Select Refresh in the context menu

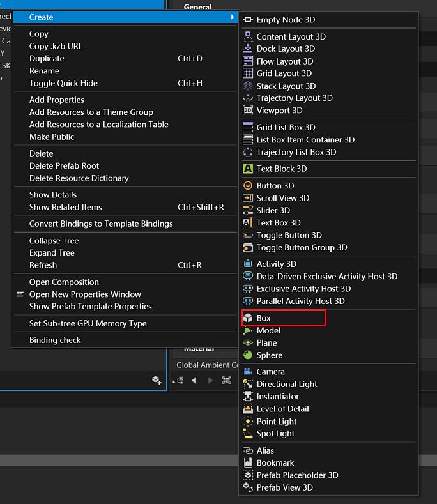pyautogui.click(x=43, y=265)
